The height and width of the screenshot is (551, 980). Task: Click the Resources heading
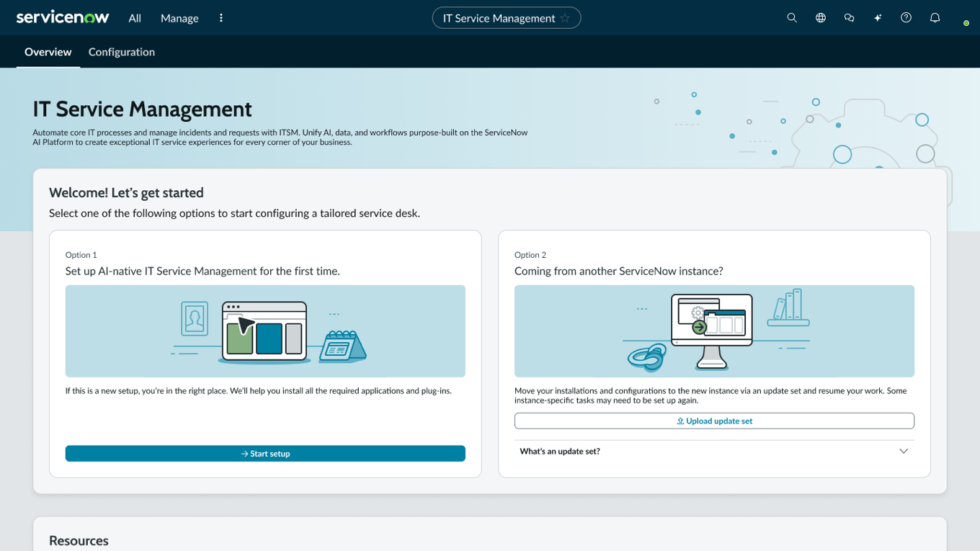(x=79, y=541)
